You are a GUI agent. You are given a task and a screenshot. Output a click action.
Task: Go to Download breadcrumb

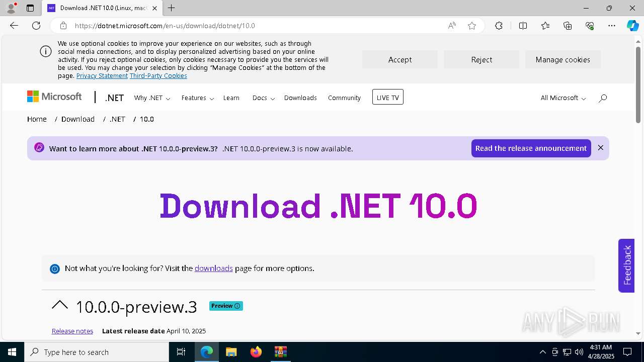78,119
